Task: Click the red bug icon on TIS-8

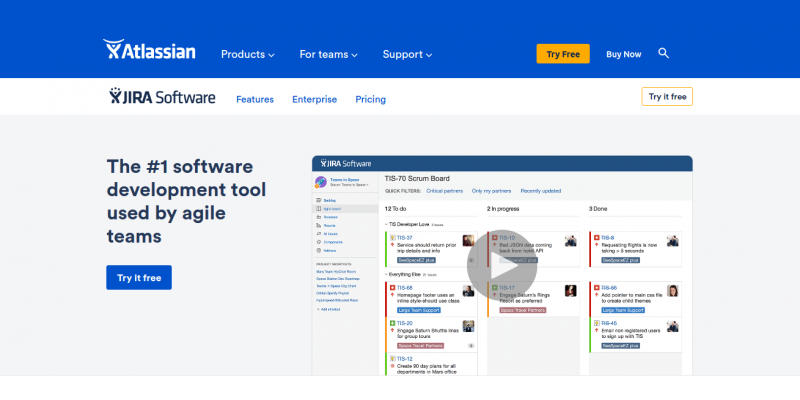Action: click(596, 238)
